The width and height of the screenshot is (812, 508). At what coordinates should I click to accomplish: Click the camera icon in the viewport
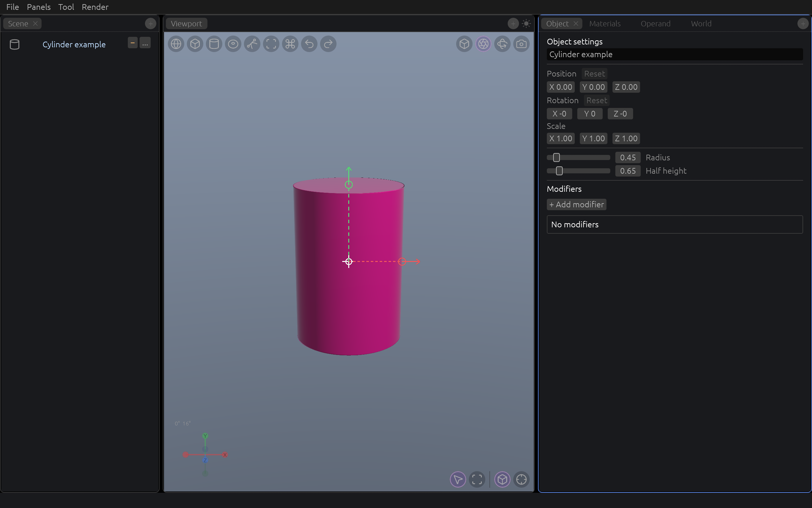pos(521,44)
